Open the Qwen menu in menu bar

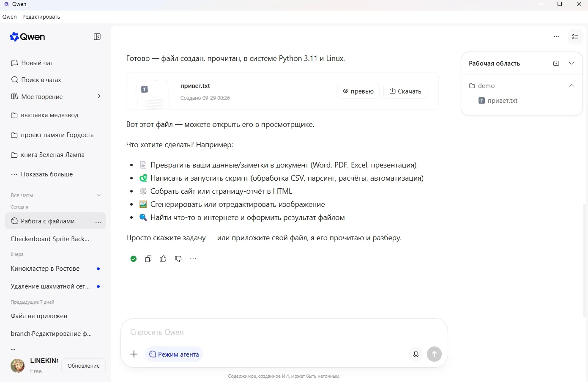point(10,17)
